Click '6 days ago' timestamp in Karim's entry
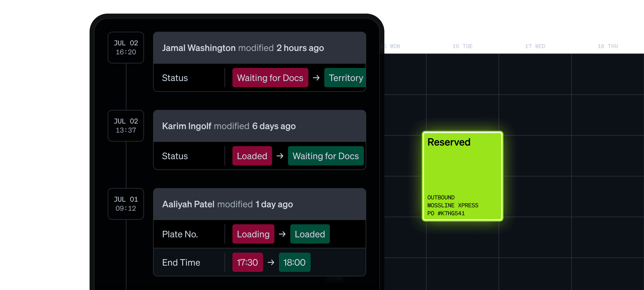 274,126
